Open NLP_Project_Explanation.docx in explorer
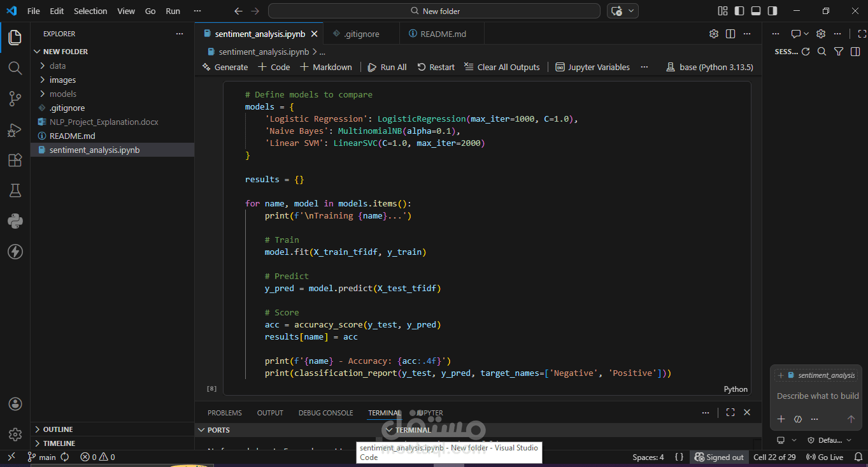 [113, 122]
